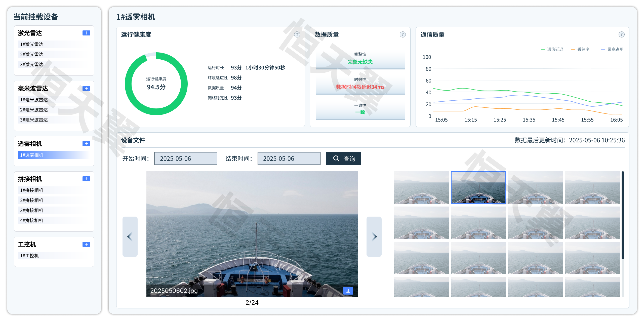This screenshot has height=322, width=644.
Task: Click the 查询 search button
Action: (343, 158)
